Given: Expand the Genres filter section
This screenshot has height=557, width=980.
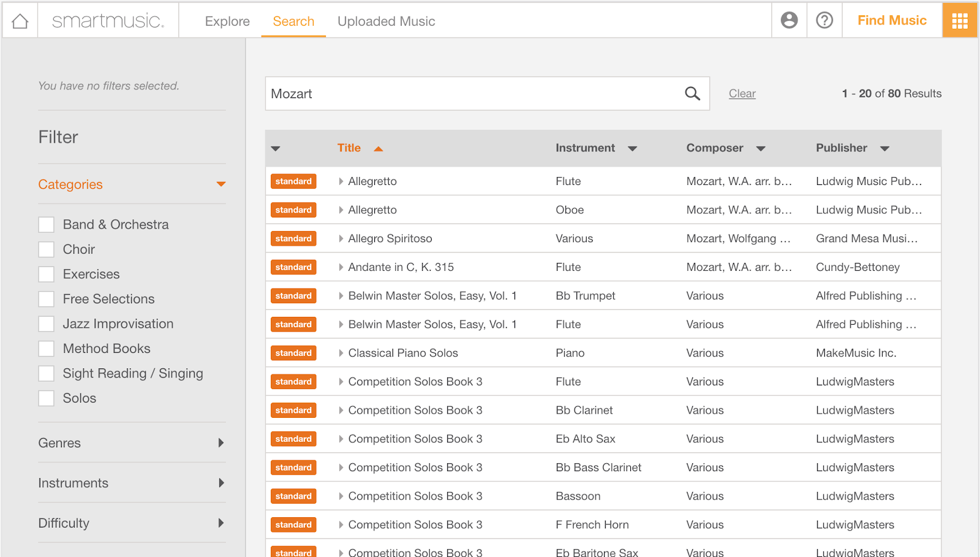Looking at the screenshot, I should [x=221, y=442].
